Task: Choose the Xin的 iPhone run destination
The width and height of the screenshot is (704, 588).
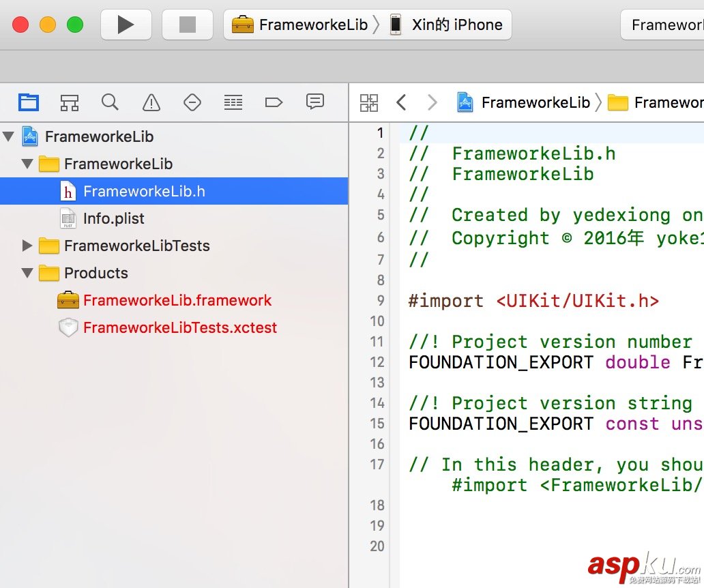Action: point(446,25)
